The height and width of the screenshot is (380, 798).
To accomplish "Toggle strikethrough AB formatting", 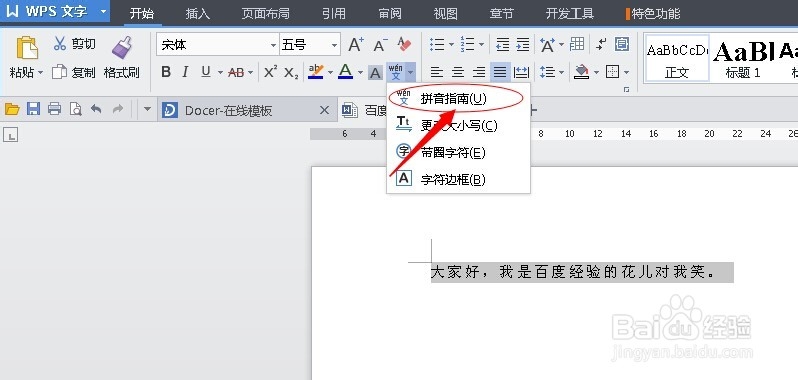I will pos(236,73).
